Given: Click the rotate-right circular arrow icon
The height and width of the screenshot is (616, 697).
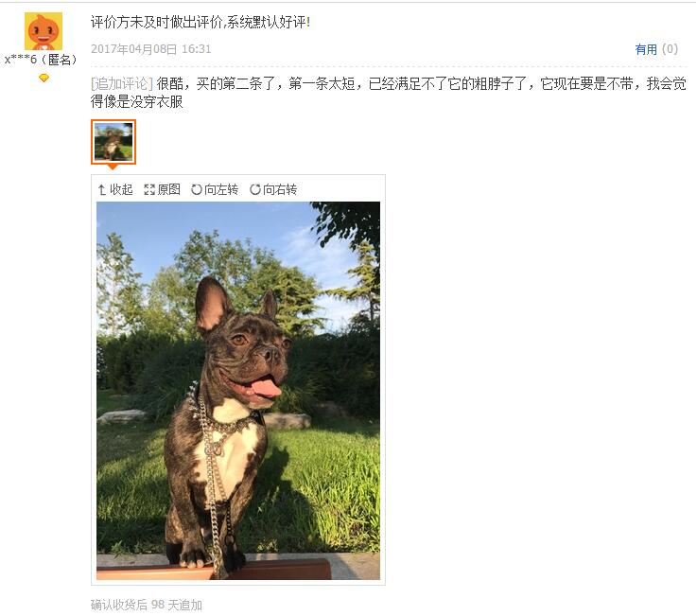Looking at the screenshot, I should (x=255, y=190).
